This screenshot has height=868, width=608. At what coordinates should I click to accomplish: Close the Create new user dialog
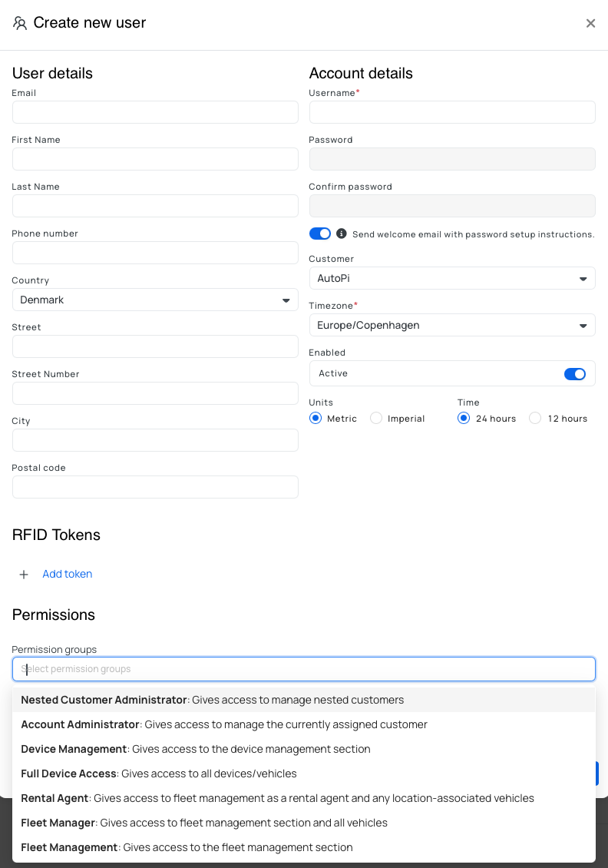[x=590, y=23]
